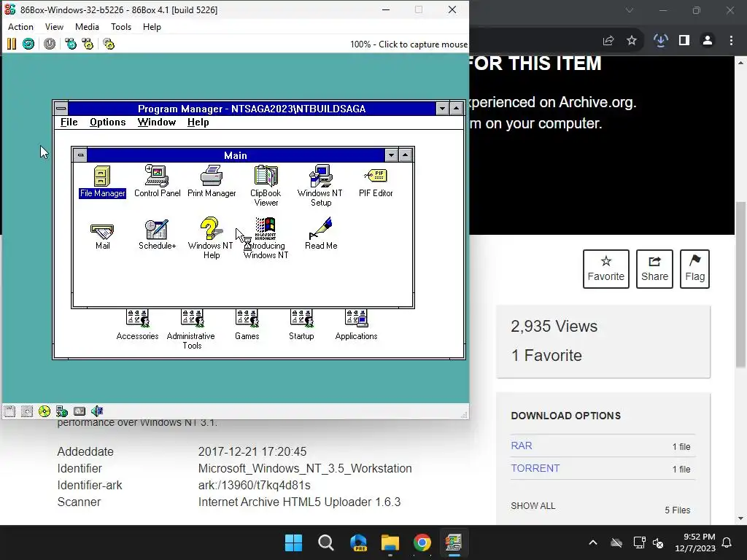Open 86Box settings toolbar icon

(109, 44)
